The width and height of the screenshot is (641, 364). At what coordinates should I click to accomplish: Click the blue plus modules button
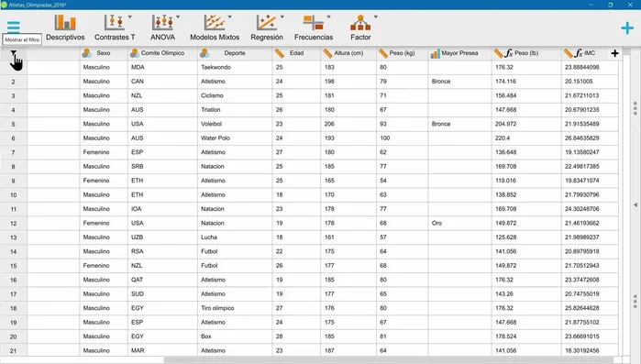tap(627, 28)
